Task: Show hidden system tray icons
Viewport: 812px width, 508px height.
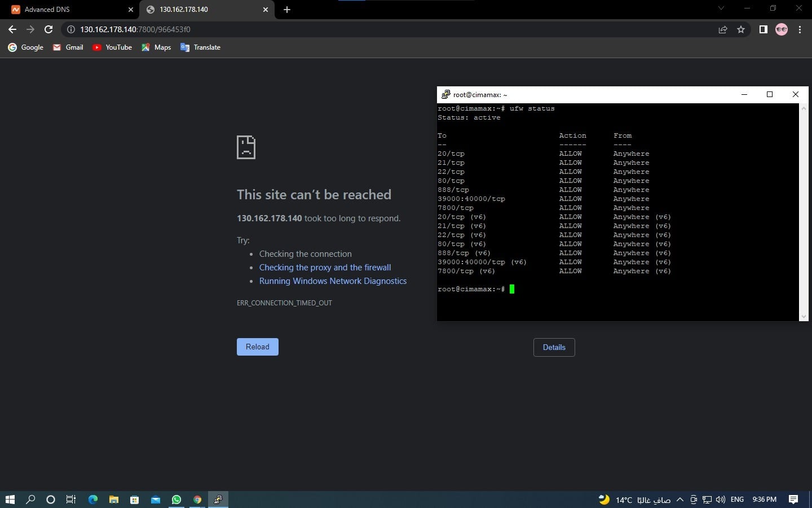Action: (x=679, y=500)
